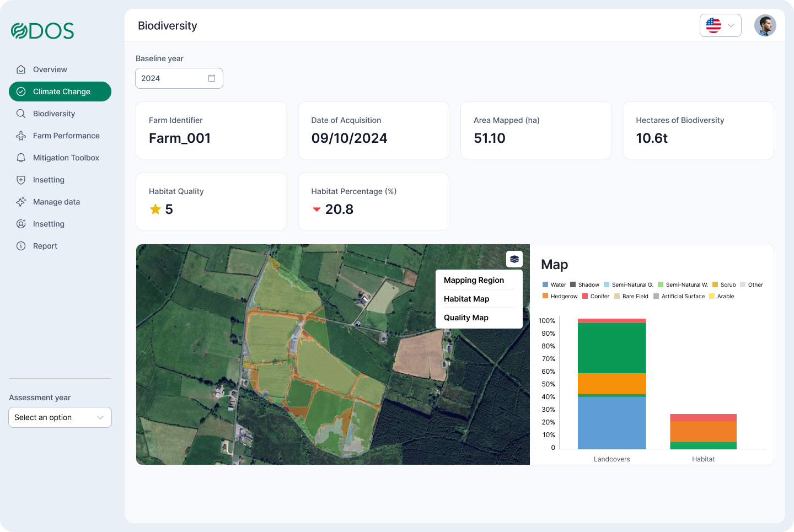The height and width of the screenshot is (532, 794).
Task: Go to Biodiversity in the sidebar
Action: tap(60, 114)
